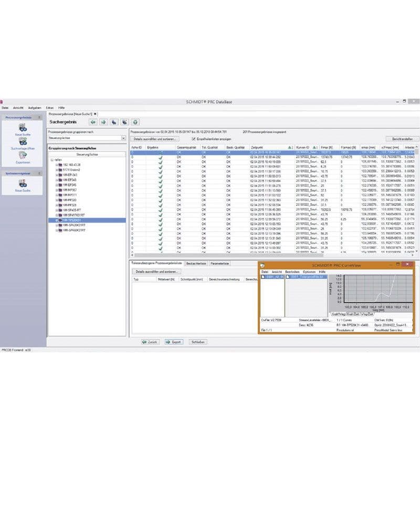This screenshot has width=420, height=511.
Task: Open the Ansicht menu in DataBase
Action: coord(18,108)
